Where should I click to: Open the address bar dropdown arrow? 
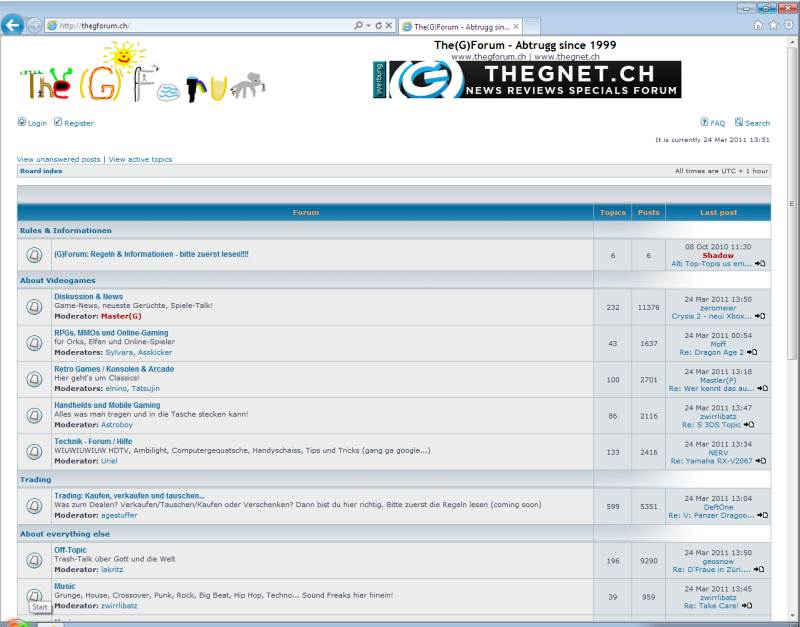tap(368, 26)
